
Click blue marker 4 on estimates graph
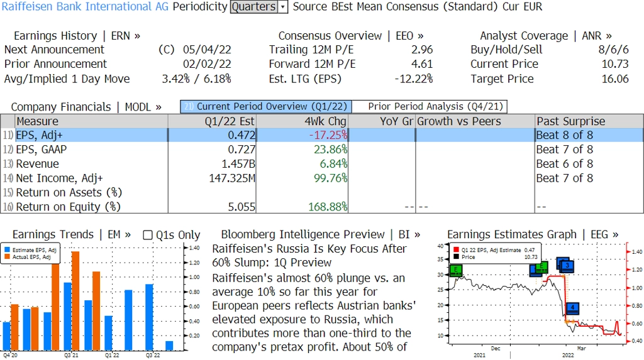[x=572, y=308]
